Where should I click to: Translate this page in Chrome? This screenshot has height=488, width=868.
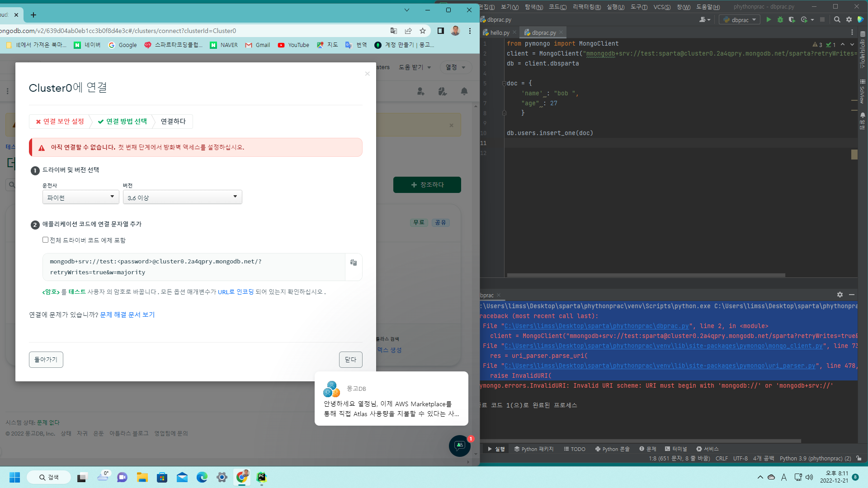point(394,31)
